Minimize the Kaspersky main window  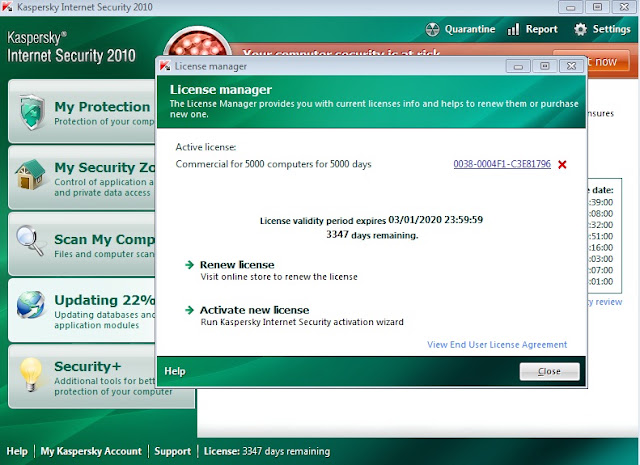(x=571, y=7)
